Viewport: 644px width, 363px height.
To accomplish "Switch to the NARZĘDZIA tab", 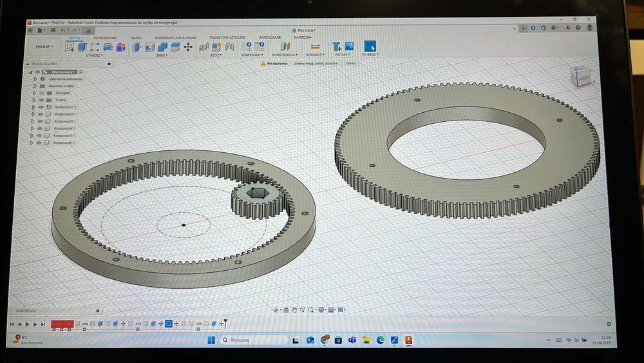I will tap(303, 37).
